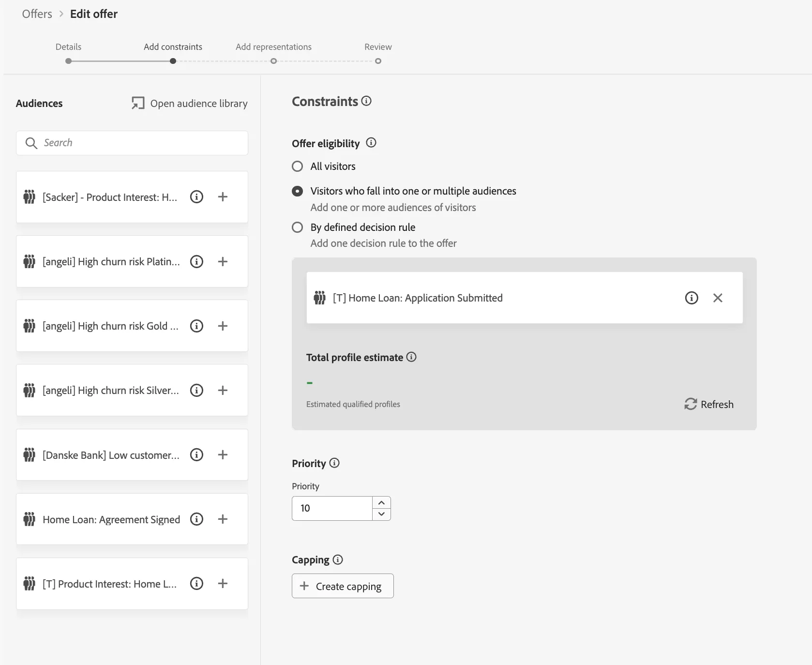Image resolution: width=812 pixels, height=665 pixels.
Task: Open the Capping info tooltip
Action: click(x=338, y=559)
